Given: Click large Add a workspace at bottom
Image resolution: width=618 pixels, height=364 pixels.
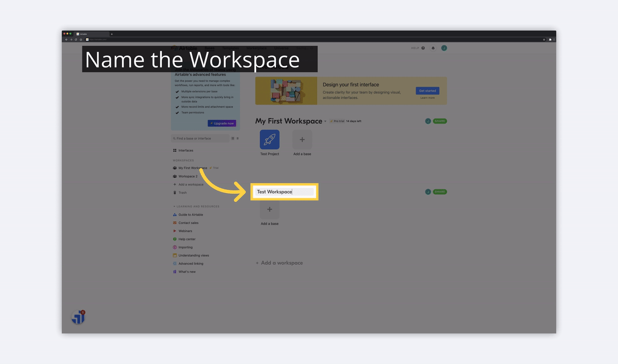Looking at the screenshot, I should [279, 263].
